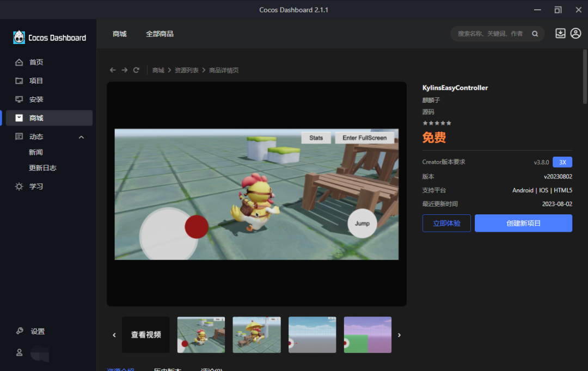
Task: Select 商城 in the sidebar
Action: click(x=49, y=118)
